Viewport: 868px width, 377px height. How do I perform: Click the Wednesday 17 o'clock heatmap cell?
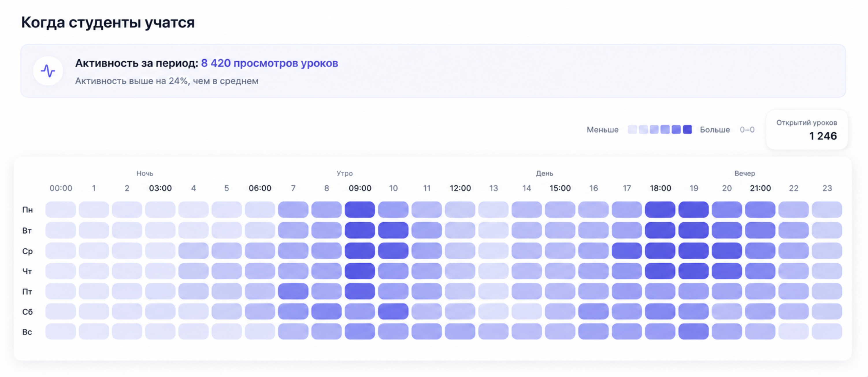[x=626, y=251]
